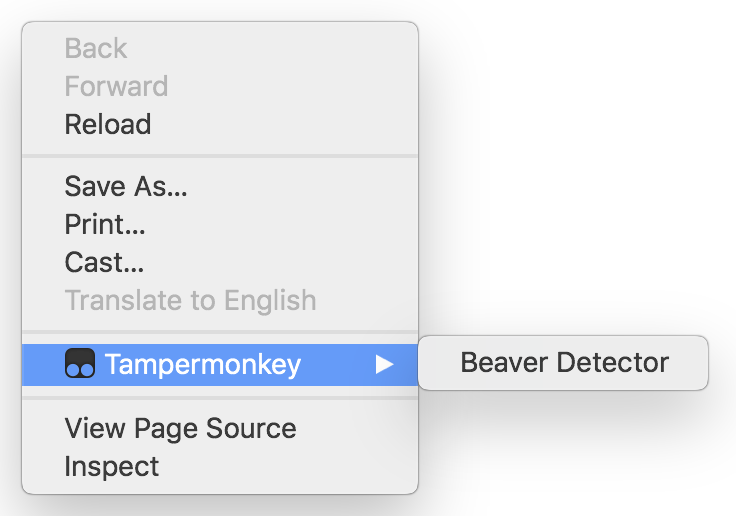Click dimmed Translate to English item
Viewport: 736px width, 516px height.
point(190,300)
